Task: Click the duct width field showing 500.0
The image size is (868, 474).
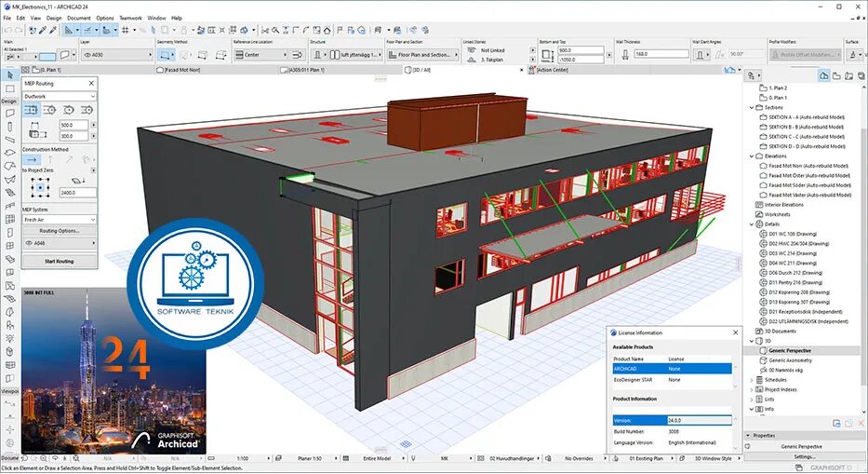Action: [x=74, y=126]
